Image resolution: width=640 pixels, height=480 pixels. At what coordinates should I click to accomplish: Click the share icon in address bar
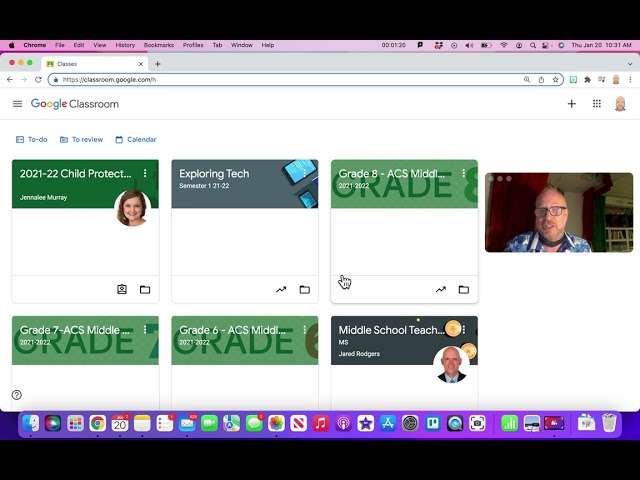pos(541,80)
